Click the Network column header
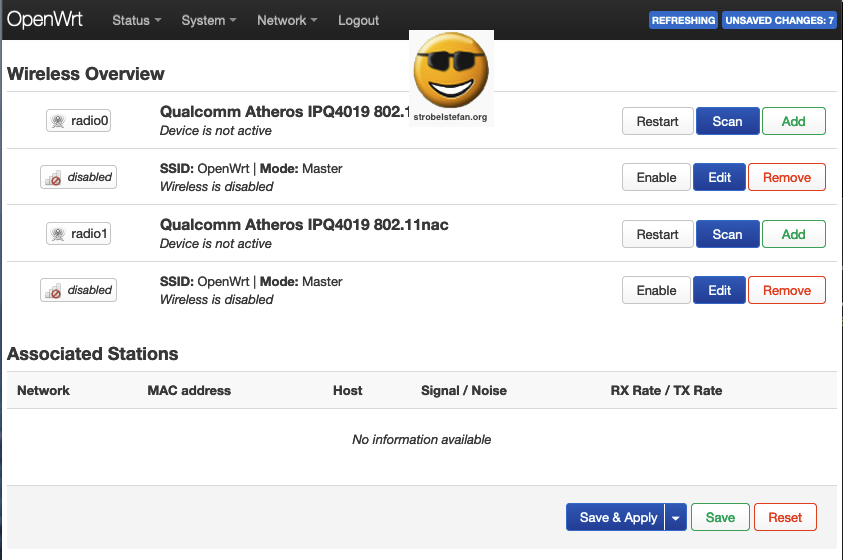 tap(44, 391)
